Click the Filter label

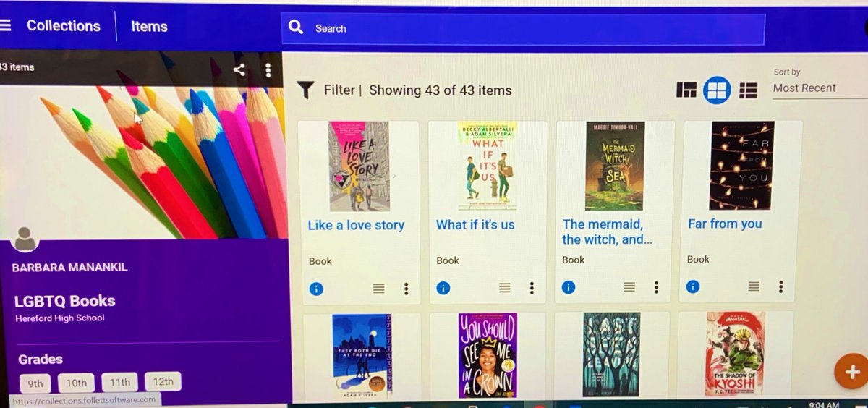coord(339,90)
